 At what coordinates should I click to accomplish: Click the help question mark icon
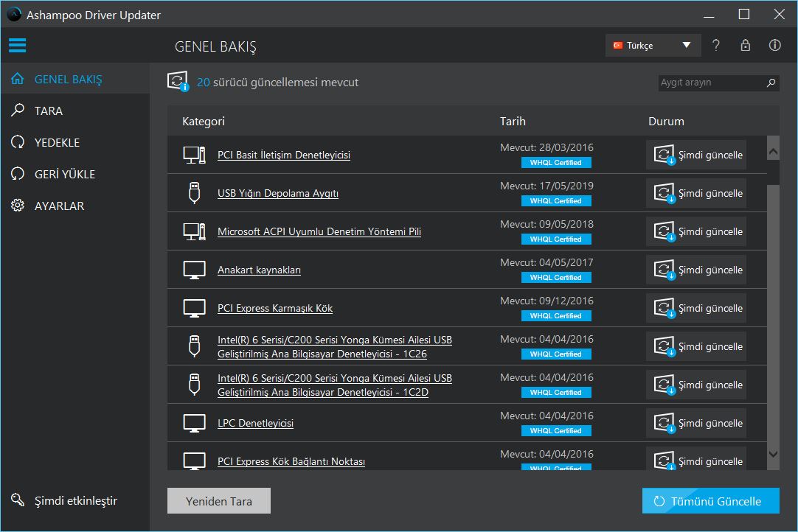pyautogui.click(x=716, y=45)
